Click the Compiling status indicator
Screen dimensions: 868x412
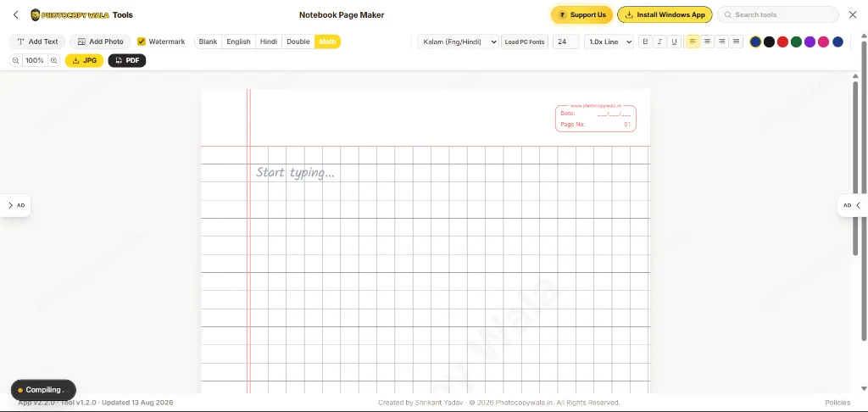(x=43, y=390)
